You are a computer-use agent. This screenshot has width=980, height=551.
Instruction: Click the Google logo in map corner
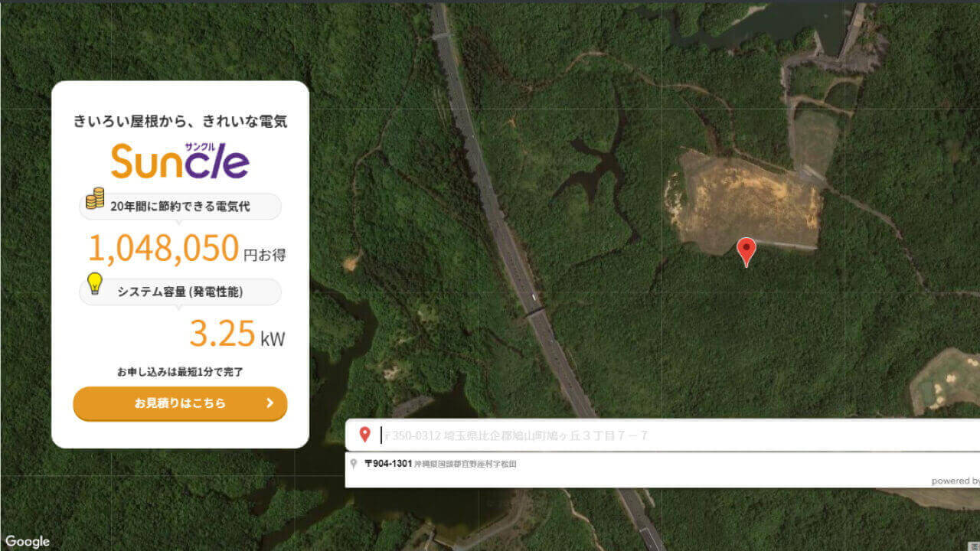[27, 542]
